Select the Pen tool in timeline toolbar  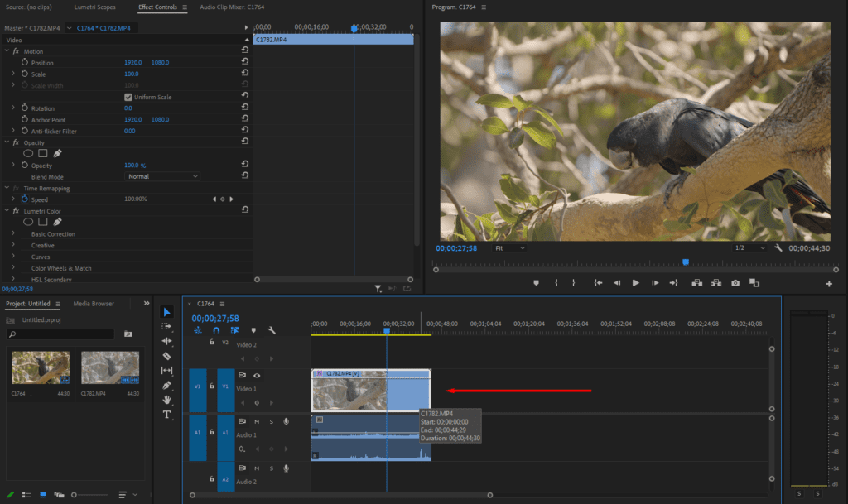[166, 385]
